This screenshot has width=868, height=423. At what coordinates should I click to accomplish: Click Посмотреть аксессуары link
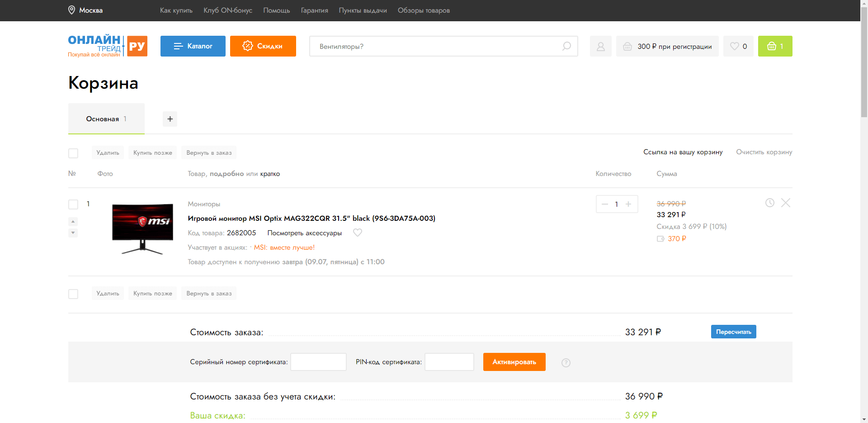coord(304,233)
